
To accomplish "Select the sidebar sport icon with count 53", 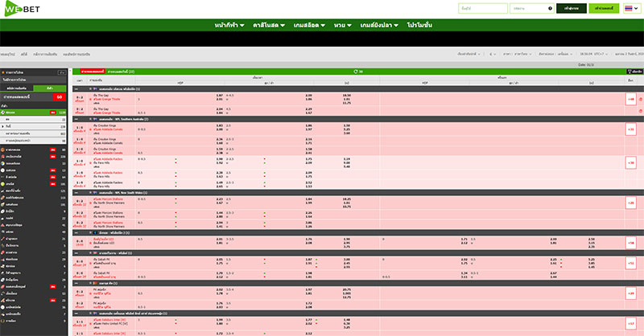I will coord(3,293).
